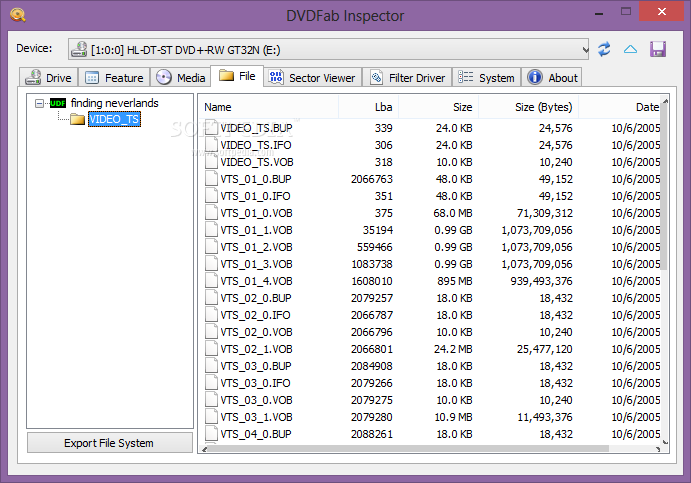The width and height of the screenshot is (691, 483).
Task: Click the file icon of VTS_02_1.VOB
Action: click(x=212, y=349)
